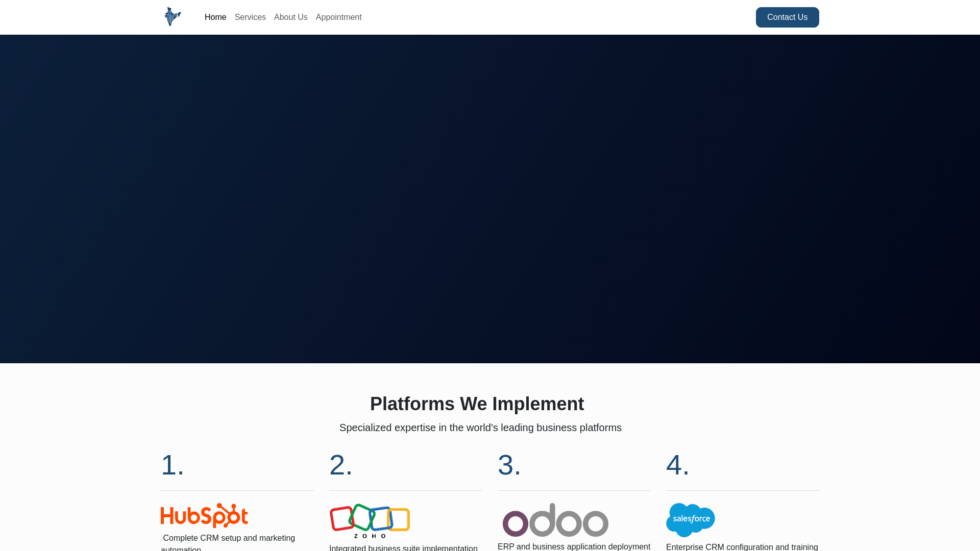Click the number '2.' above Zoho
The width and height of the screenshot is (980, 551).
(340, 465)
